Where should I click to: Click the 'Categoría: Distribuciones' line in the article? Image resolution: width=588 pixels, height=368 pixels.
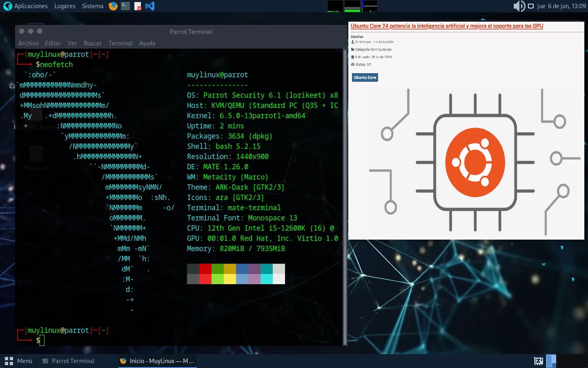(x=371, y=49)
